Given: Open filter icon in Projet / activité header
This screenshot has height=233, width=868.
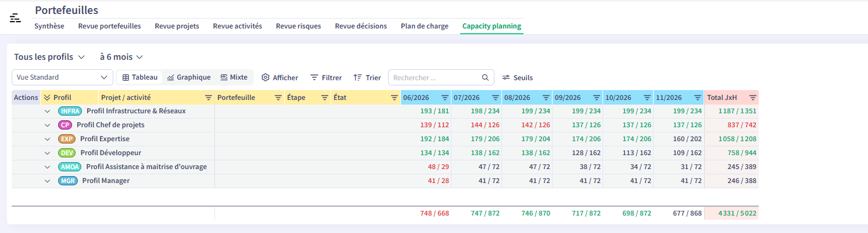Looking at the screenshot, I should pyautogui.click(x=209, y=98).
